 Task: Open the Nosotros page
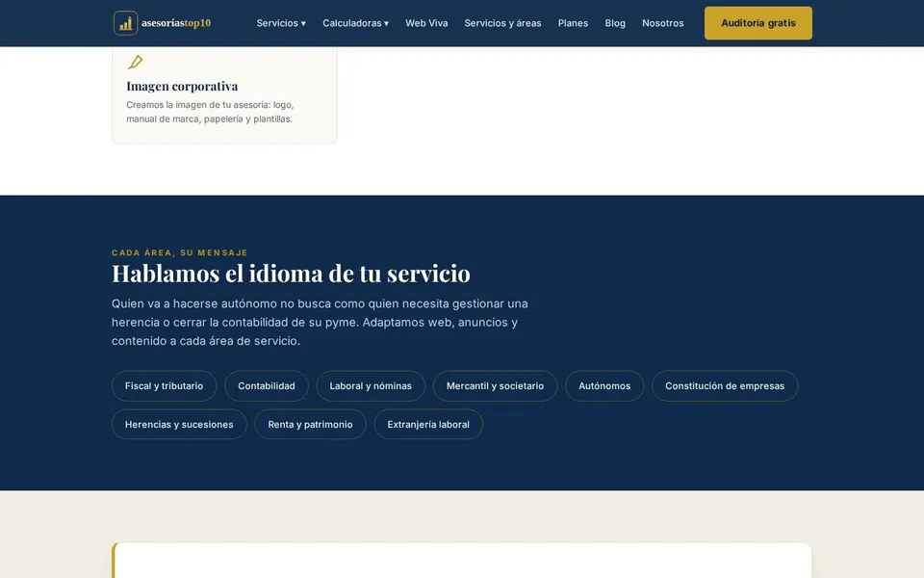(x=663, y=23)
